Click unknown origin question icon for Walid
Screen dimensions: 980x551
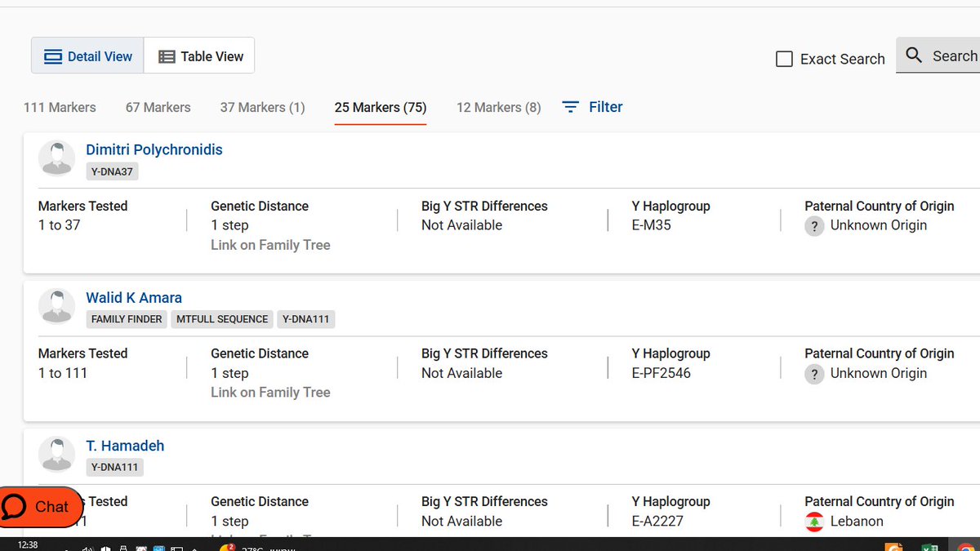(x=814, y=374)
